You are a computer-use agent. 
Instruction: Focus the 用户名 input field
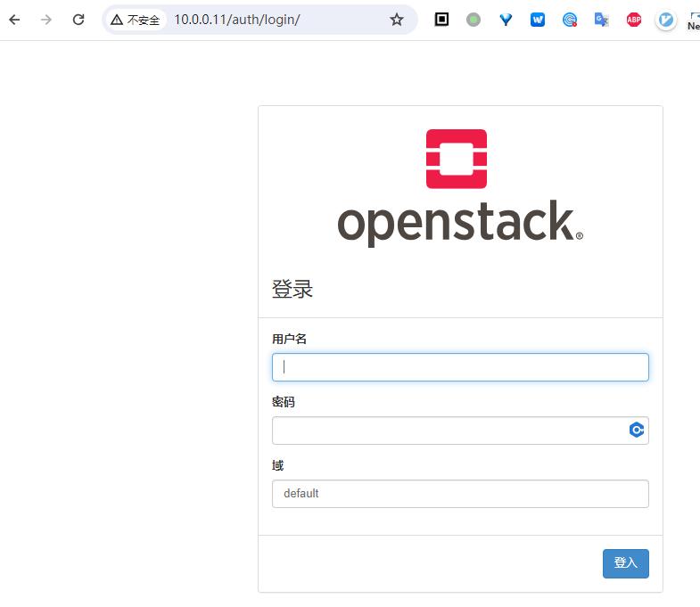(x=460, y=367)
